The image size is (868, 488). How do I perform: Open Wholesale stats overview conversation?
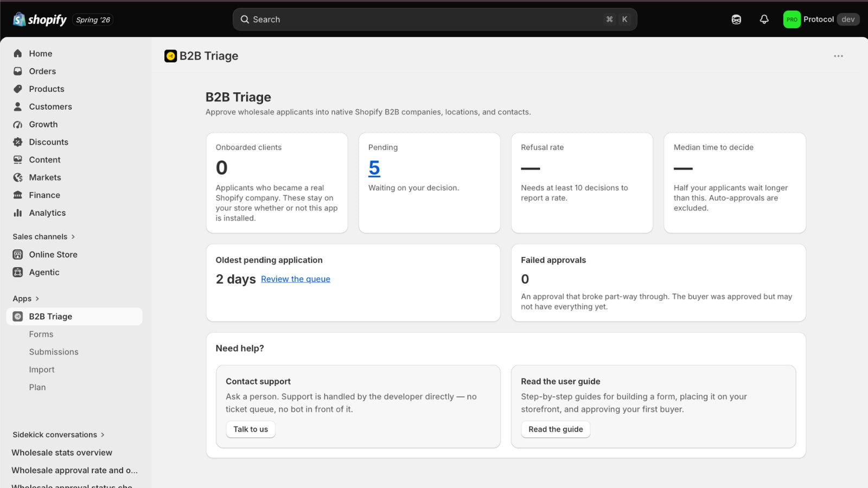(x=62, y=453)
